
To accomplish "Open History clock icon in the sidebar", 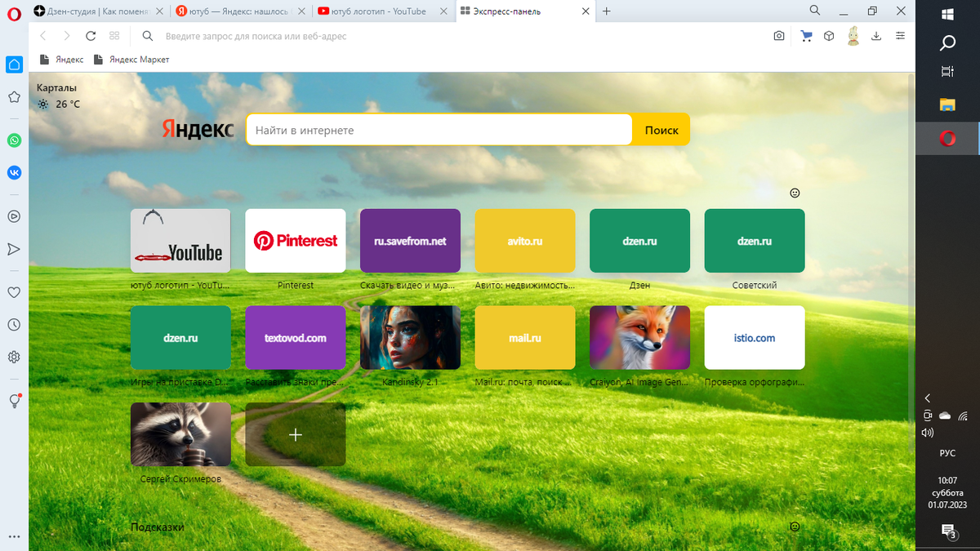I will pyautogui.click(x=14, y=325).
